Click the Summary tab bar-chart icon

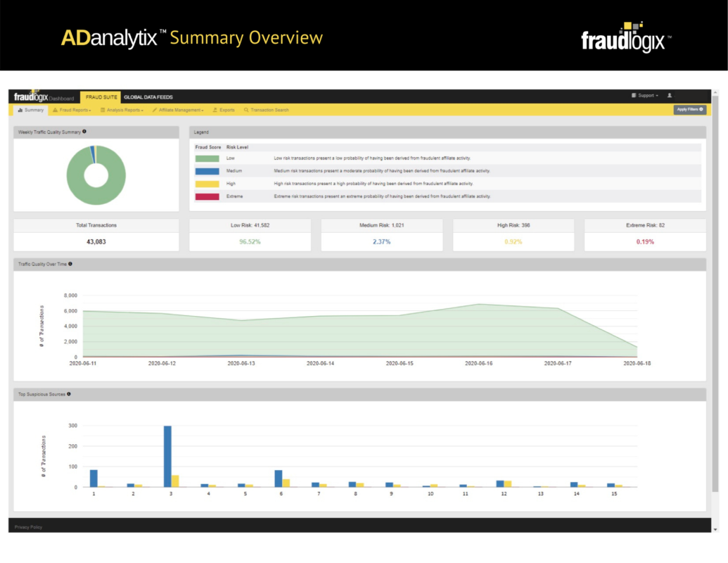(20, 110)
